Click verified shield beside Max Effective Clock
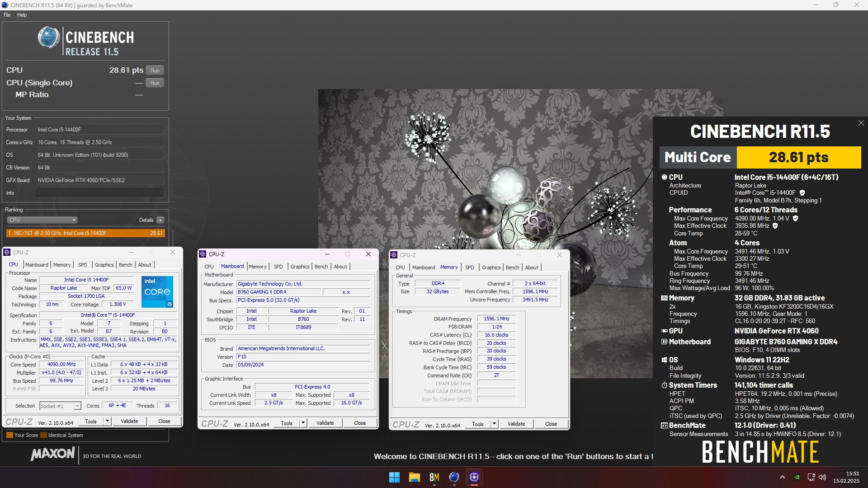868x488 pixels. [x=775, y=225]
